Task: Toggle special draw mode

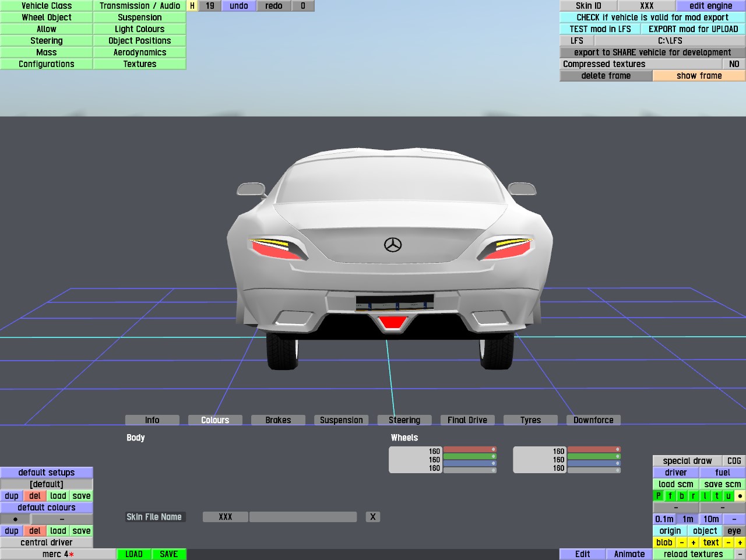Action: click(x=688, y=461)
